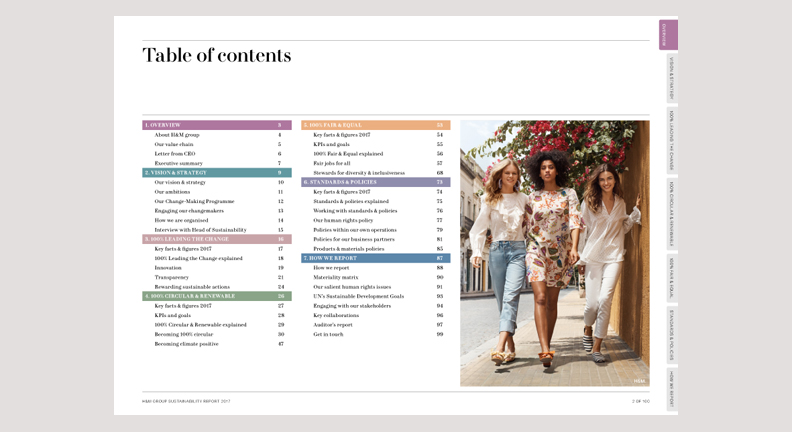Open section heading 3. 100% Leading the Change
The height and width of the screenshot is (432, 792).
pos(217,239)
